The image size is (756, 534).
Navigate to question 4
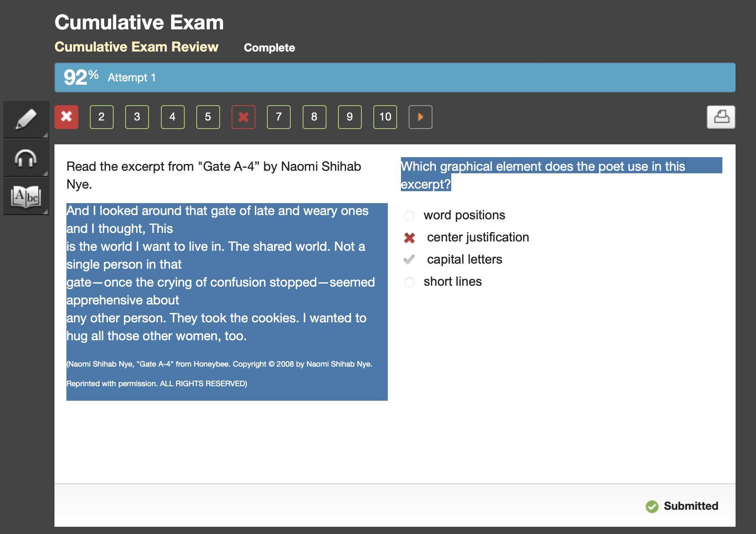[x=172, y=117]
